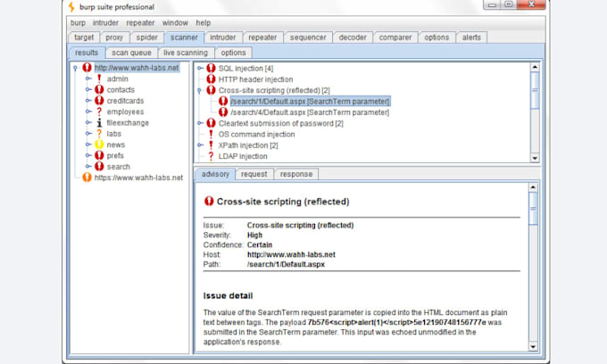
Task: Collapse the Cross-site scripting (reflected) group
Action: pos(200,90)
